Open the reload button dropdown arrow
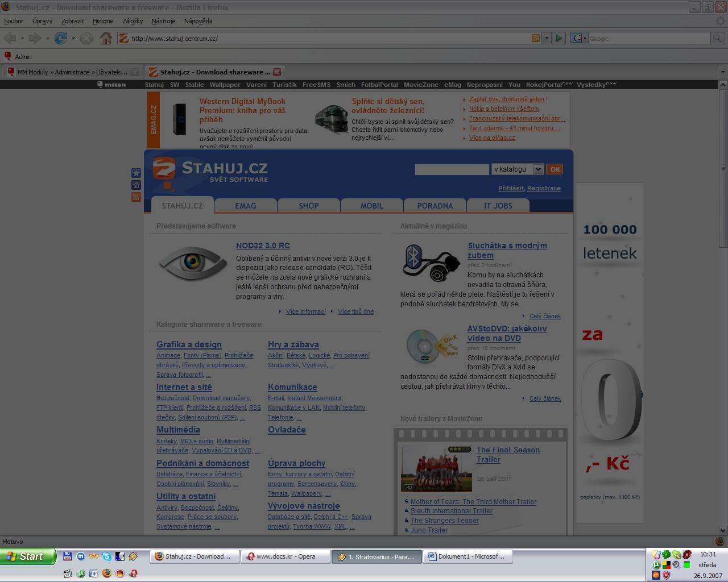The height and width of the screenshot is (582, 728). click(x=73, y=38)
